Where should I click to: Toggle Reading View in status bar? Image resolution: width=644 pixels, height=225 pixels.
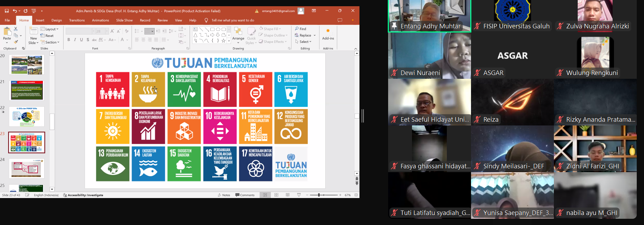click(x=288, y=195)
